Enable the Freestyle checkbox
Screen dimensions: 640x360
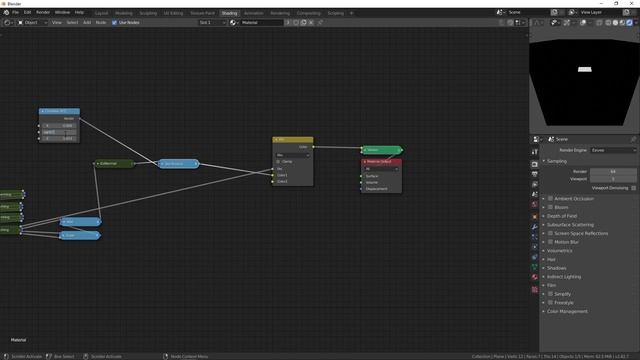[550, 302]
